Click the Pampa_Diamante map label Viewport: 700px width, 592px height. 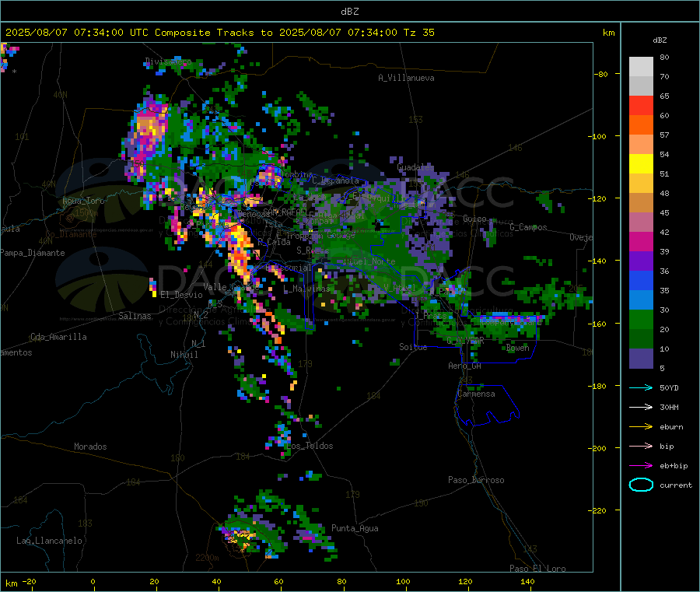coord(32,253)
